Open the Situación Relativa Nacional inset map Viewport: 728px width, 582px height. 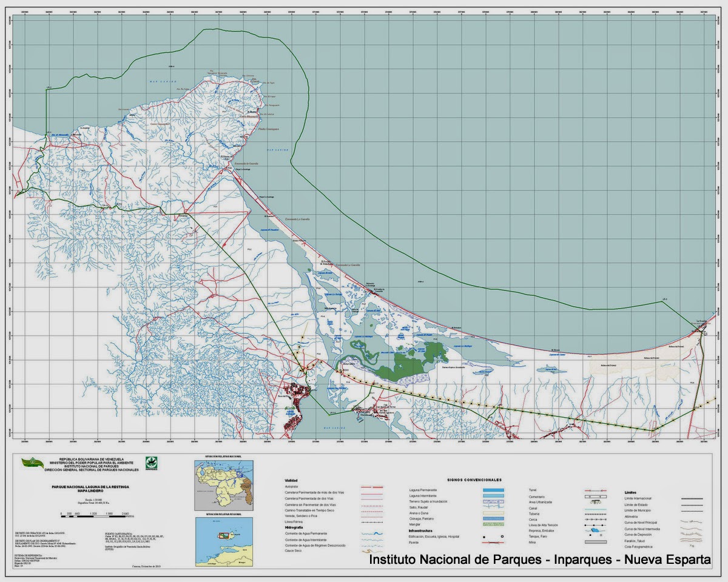click(224, 484)
